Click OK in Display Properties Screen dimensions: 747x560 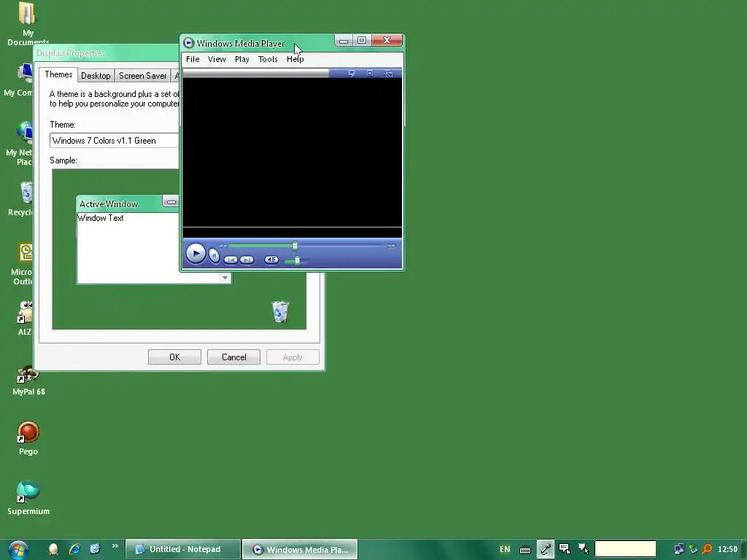(174, 357)
